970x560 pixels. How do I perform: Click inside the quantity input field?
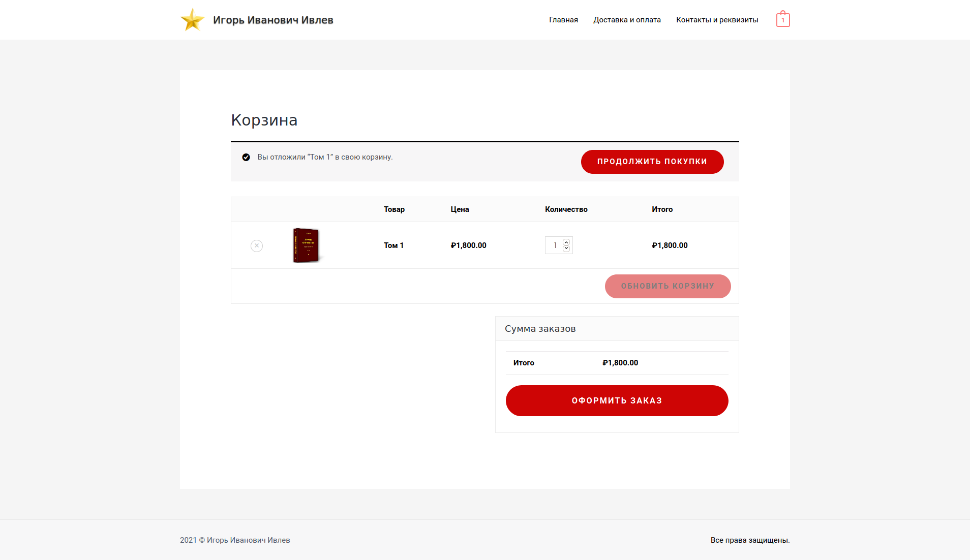(x=554, y=245)
